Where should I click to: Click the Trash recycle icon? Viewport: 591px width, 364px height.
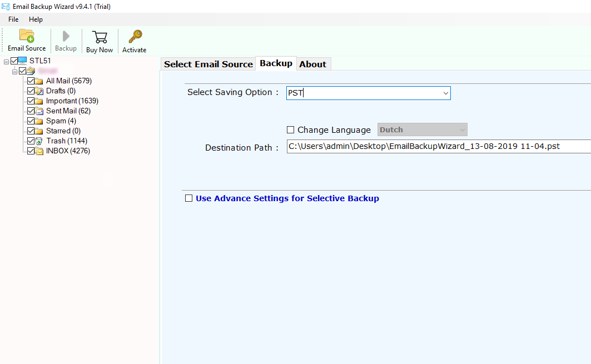tap(39, 141)
